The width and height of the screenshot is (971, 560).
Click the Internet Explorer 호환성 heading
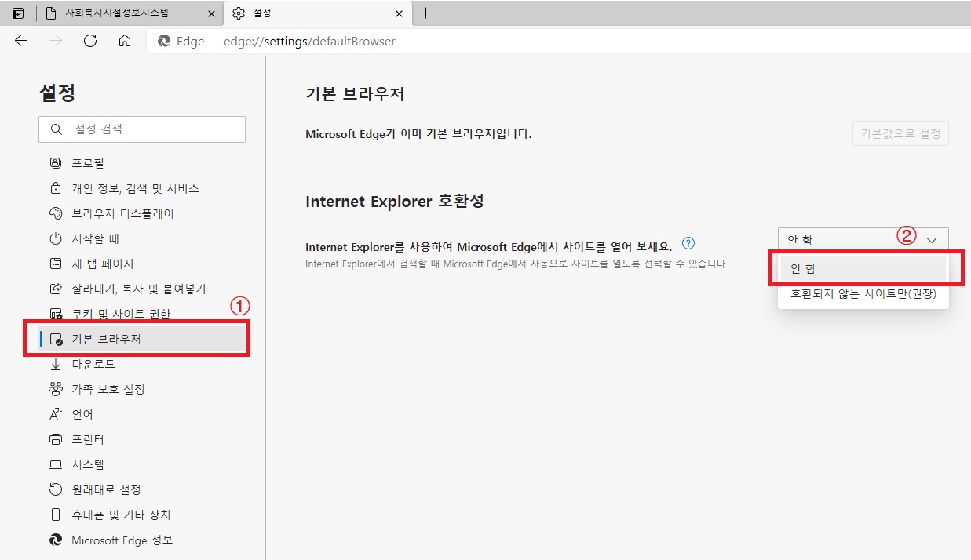click(395, 201)
